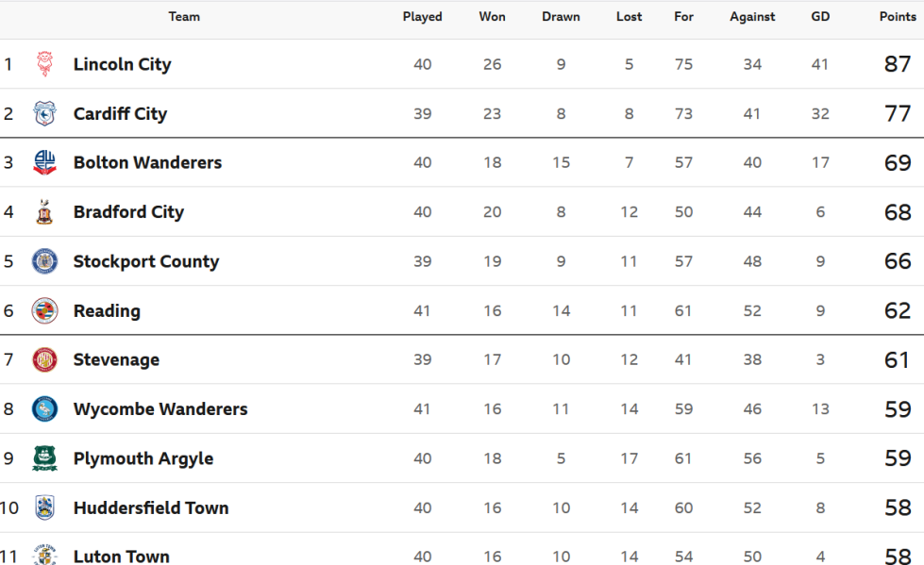Click the Bolton Wanderers badge
924x565 pixels.
click(44, 162)
